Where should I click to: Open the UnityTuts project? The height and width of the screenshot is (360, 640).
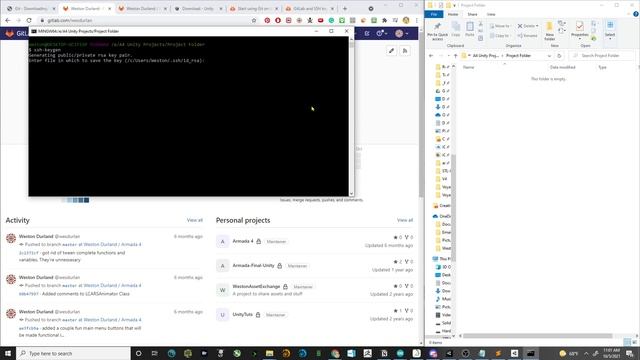point(242,315)
